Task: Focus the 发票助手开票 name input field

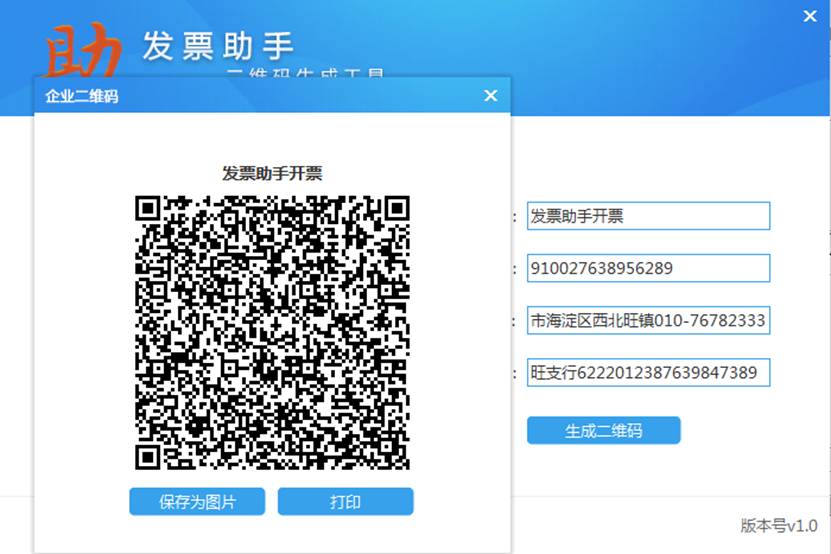Action: click(648, 216)
